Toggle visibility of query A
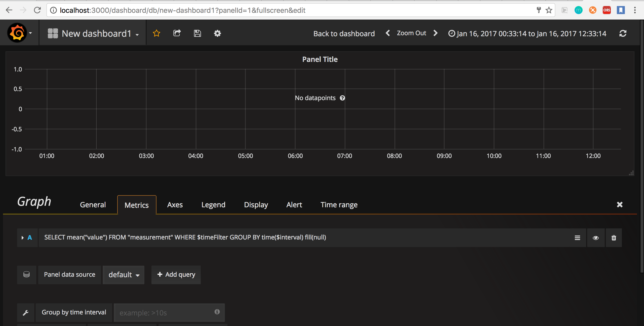This screenshot has height=326, width=644. pyautogui.click(x=595, y=238)
